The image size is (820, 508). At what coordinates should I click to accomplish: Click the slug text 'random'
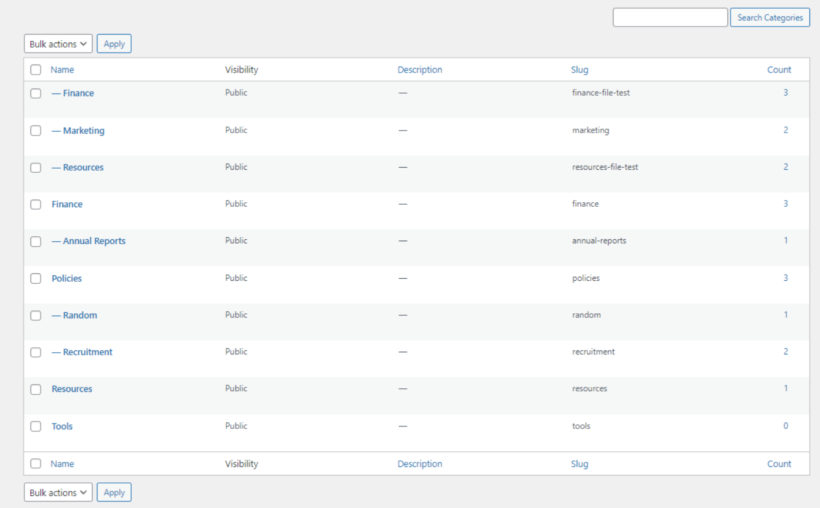coord(586,315)
